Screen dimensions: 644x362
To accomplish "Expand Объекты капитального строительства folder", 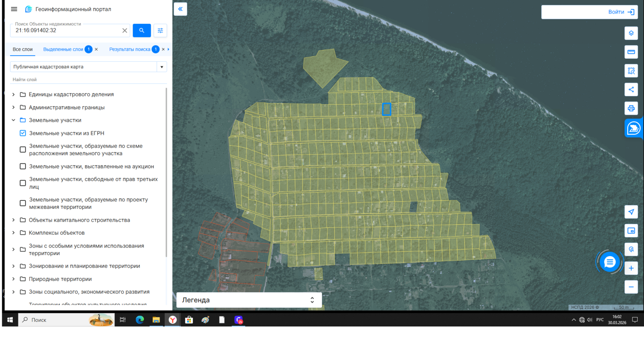I will pos(13,220).
